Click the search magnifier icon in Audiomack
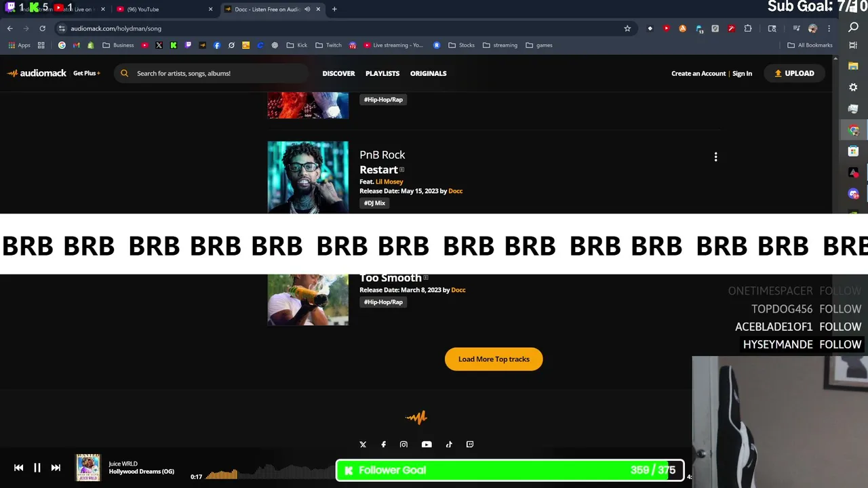The height and width of the screenshot is (488, 868). click(125, 73)
